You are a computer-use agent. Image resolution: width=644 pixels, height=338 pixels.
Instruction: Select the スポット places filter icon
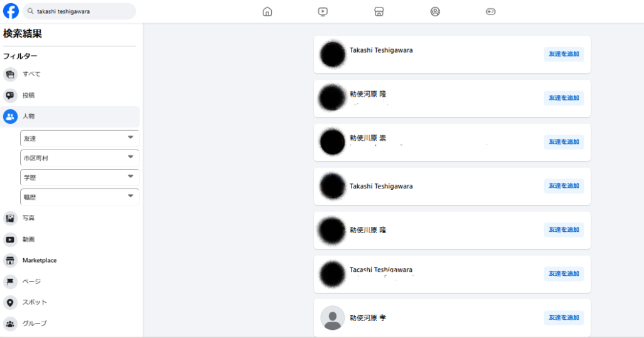[10, 303]
